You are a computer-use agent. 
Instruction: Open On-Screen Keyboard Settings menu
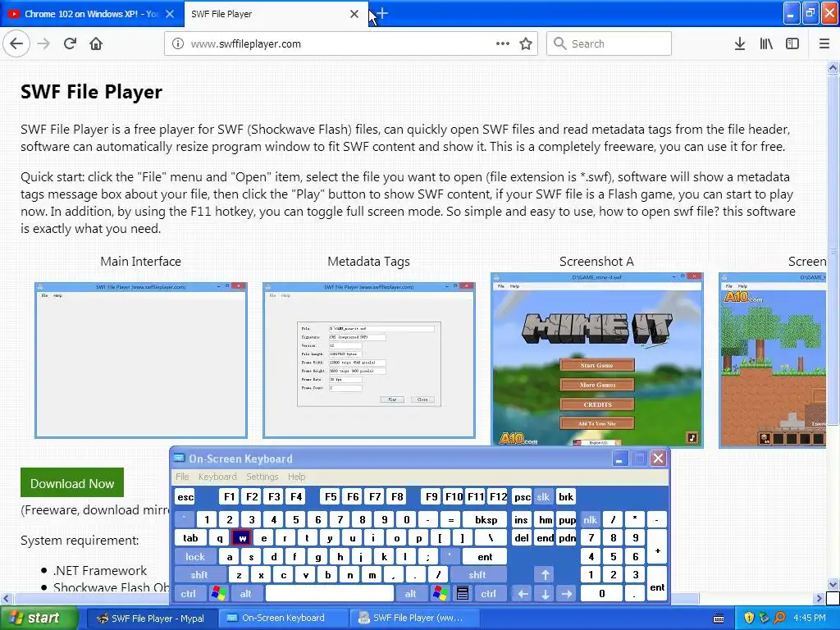(262, 477)
